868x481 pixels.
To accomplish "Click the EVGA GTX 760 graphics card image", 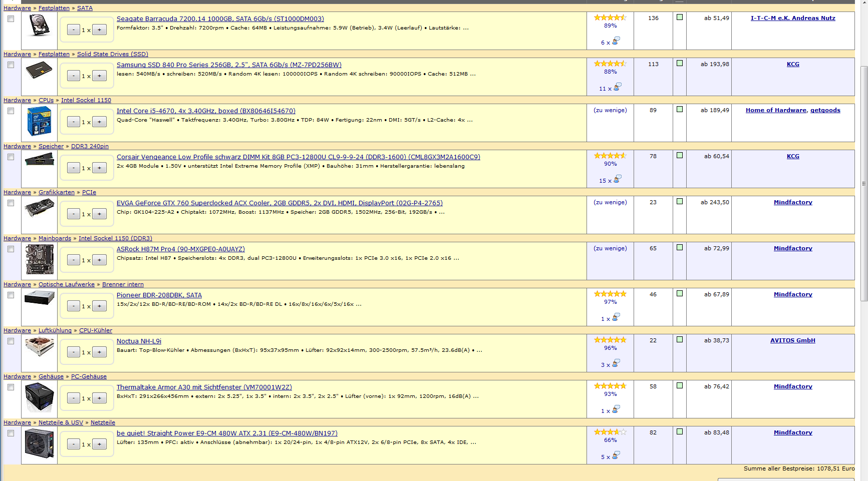I will 40,208.
